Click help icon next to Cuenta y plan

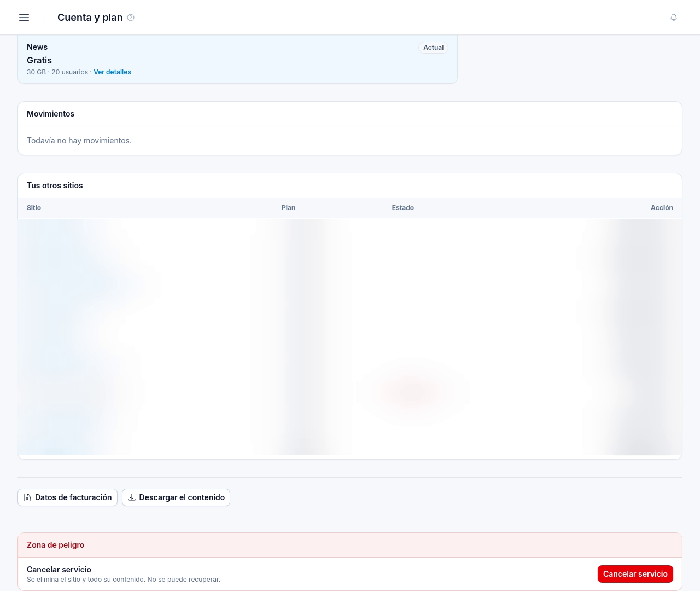pos(131,18)
